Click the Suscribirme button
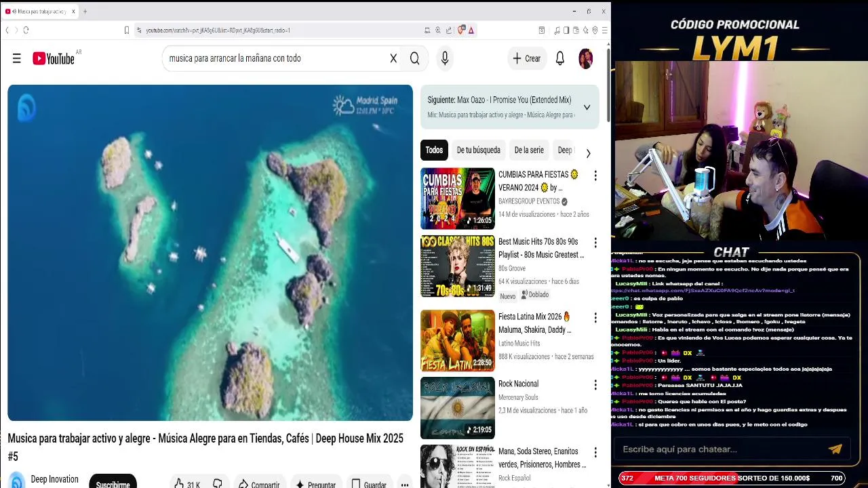This screenshot has width=868, height=488. pos(113,483)
